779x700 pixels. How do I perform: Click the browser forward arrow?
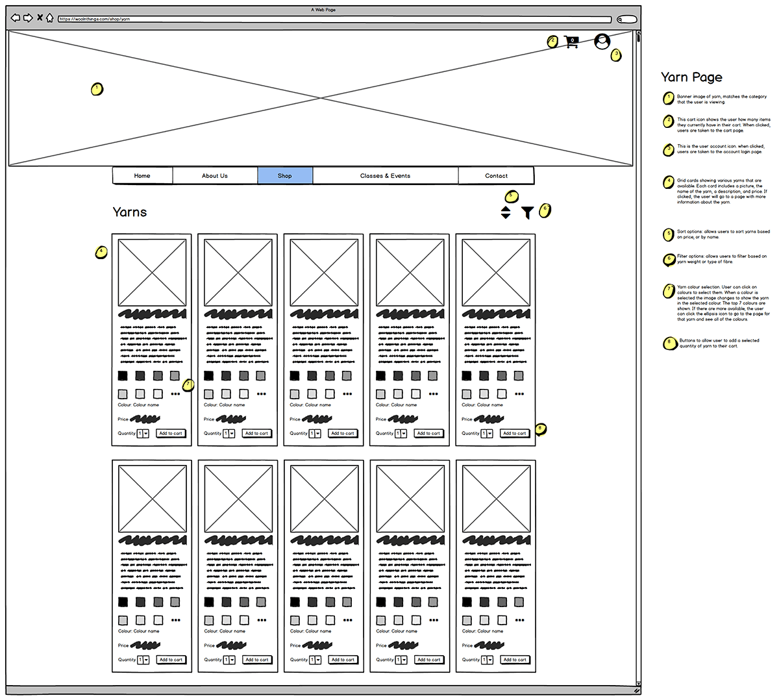27,18
